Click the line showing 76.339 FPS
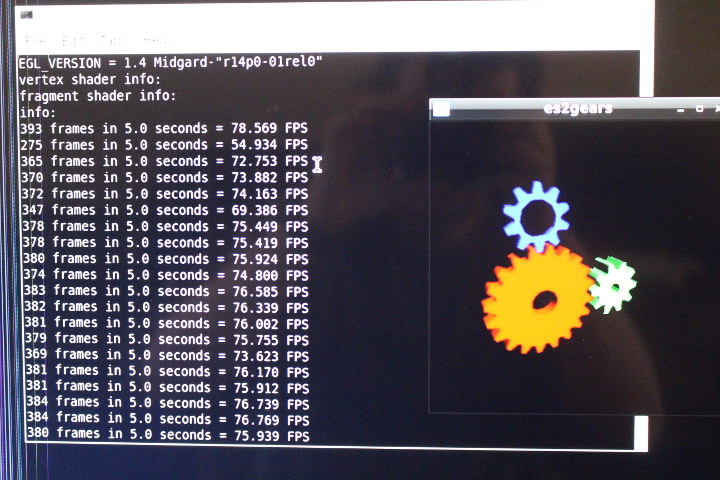Image resolution: width=720 pixels, height=480 pixels. (167, 307)
